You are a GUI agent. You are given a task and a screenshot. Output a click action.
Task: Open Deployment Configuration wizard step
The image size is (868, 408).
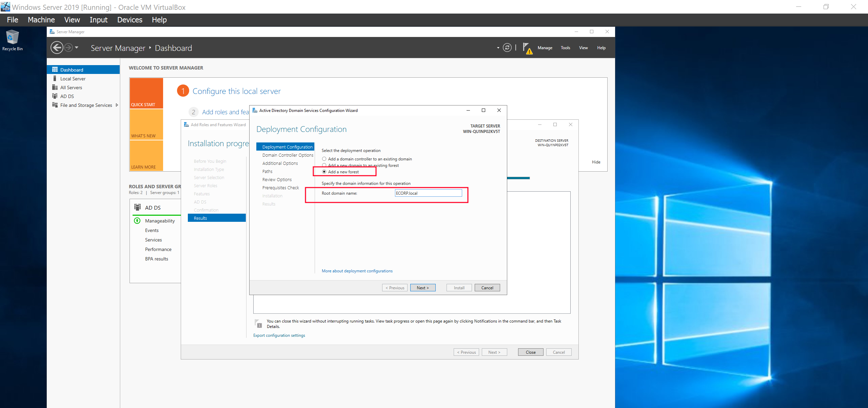(x=285, y=147)
